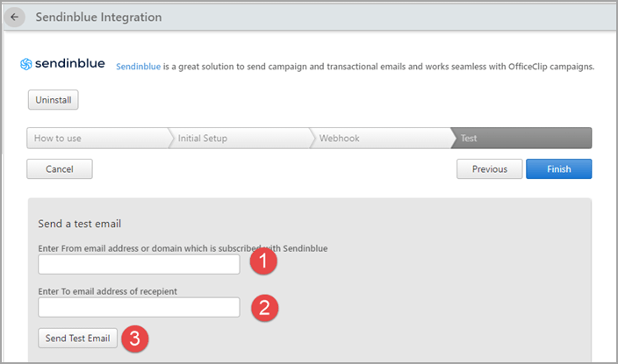
Task: Click Send Test Email button
Action: [77, 338]
